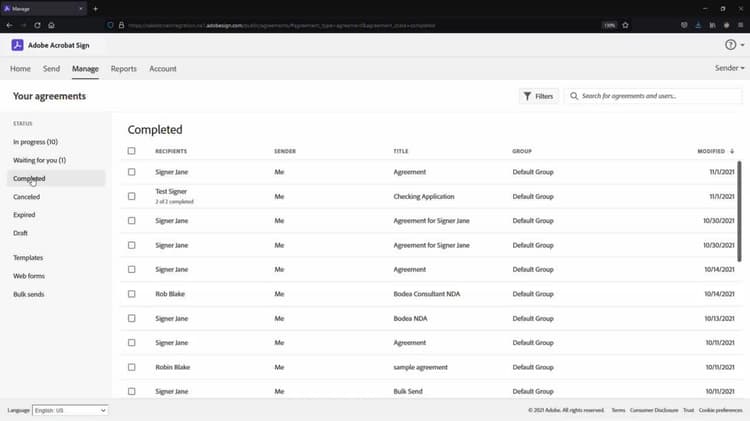Expand the Sender account dropdown
Image resolution: width=750 pixels, height=421 pixels.
(x=729, y=68)
